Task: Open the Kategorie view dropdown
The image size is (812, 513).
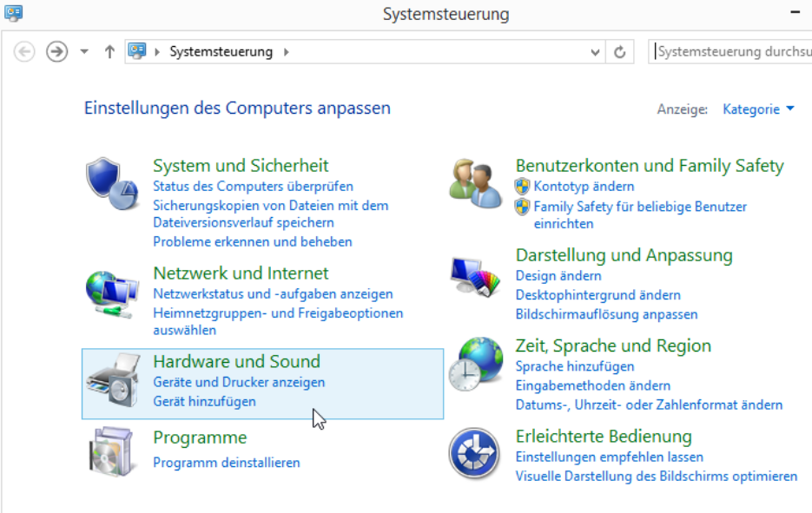Action: point(758,109)
